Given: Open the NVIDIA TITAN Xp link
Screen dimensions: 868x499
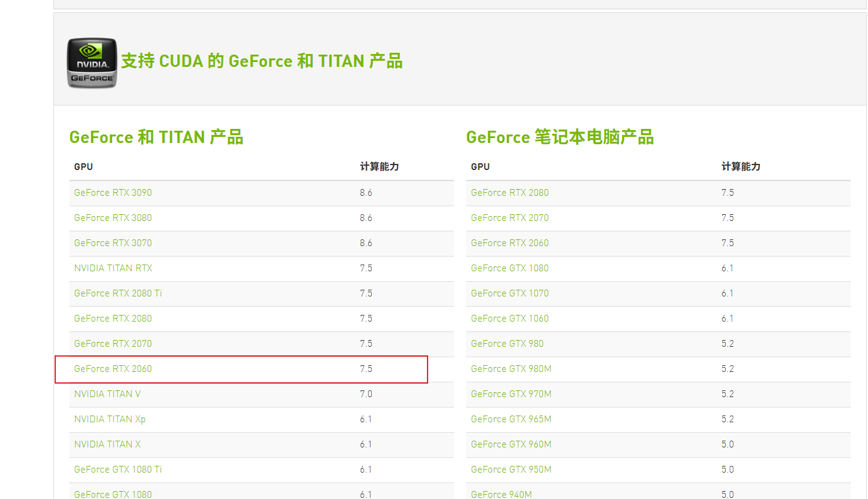Looking at the screenshot, I should 110,419.
